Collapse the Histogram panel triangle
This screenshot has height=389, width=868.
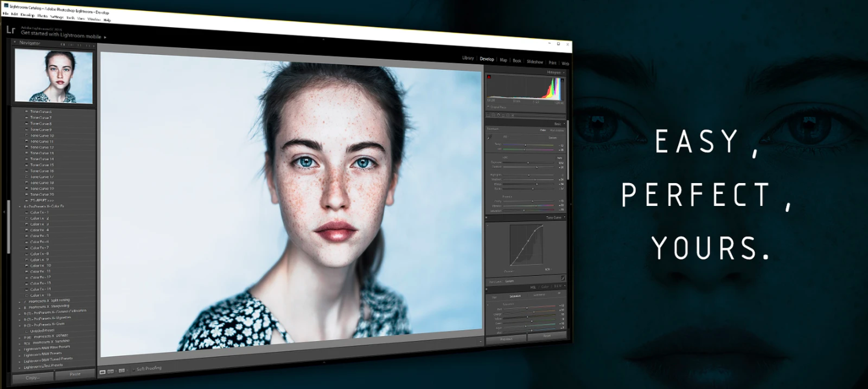pos(564,72)
